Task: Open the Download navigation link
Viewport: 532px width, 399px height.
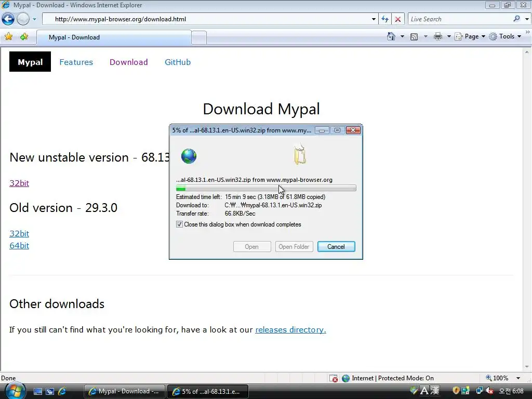Action: pos(129,62)
